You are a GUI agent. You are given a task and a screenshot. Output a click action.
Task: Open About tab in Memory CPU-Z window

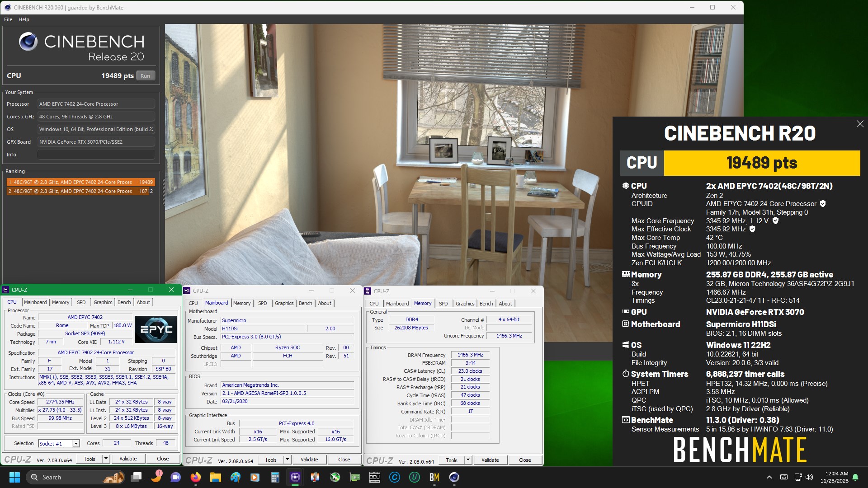pos(505,304)
